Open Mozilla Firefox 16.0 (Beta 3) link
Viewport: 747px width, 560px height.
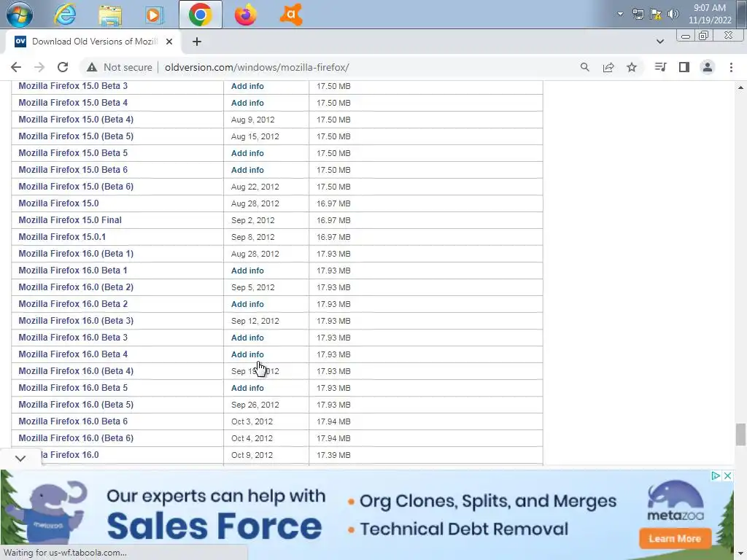pos(76,321)
